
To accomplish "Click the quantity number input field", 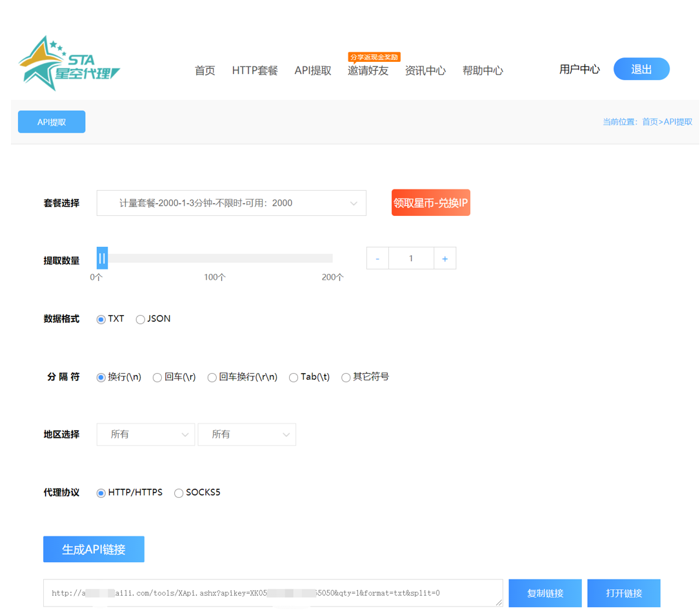I will [x=411, y=259].
